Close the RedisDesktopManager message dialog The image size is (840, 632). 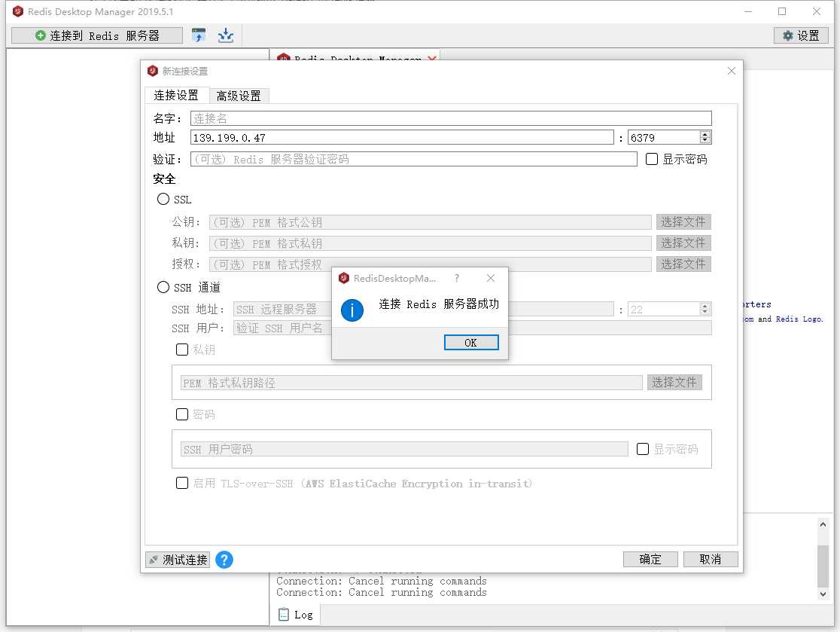point(491,278)
